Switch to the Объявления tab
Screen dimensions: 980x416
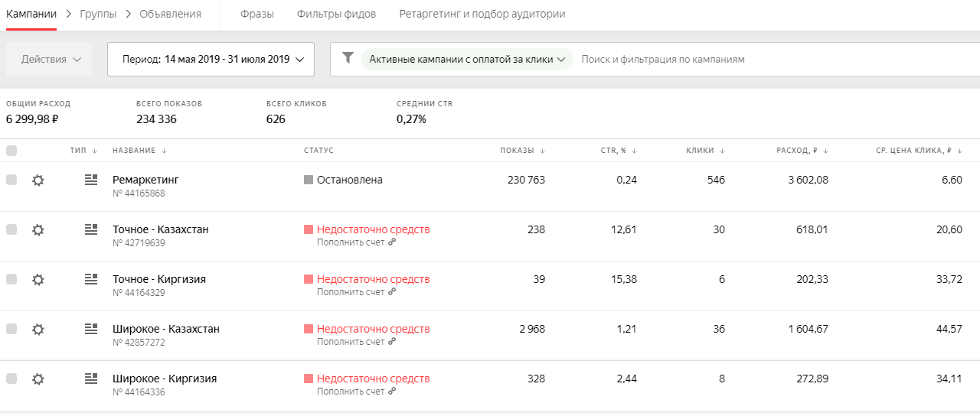tap(170, 14)
